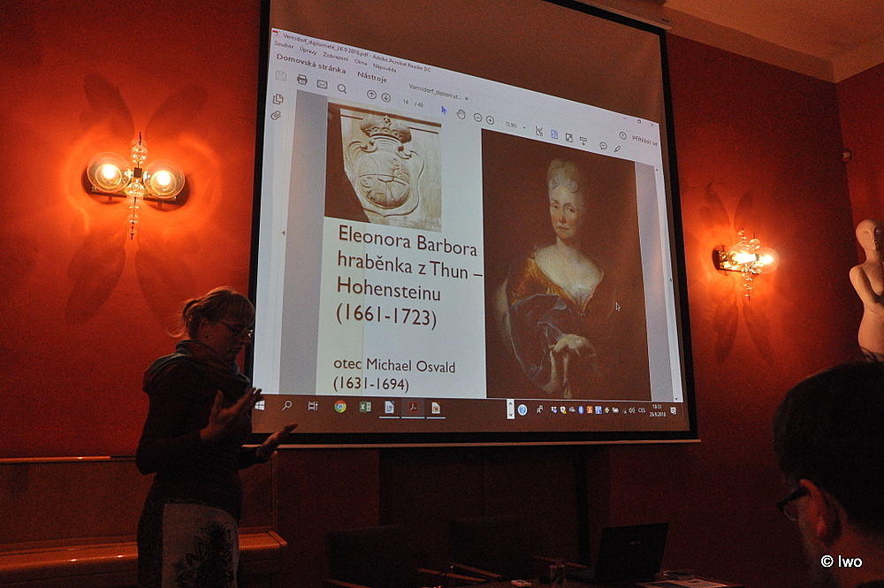Open the Úpravy menu
This screenshot has height=588, width=884.
coord(308,50)
